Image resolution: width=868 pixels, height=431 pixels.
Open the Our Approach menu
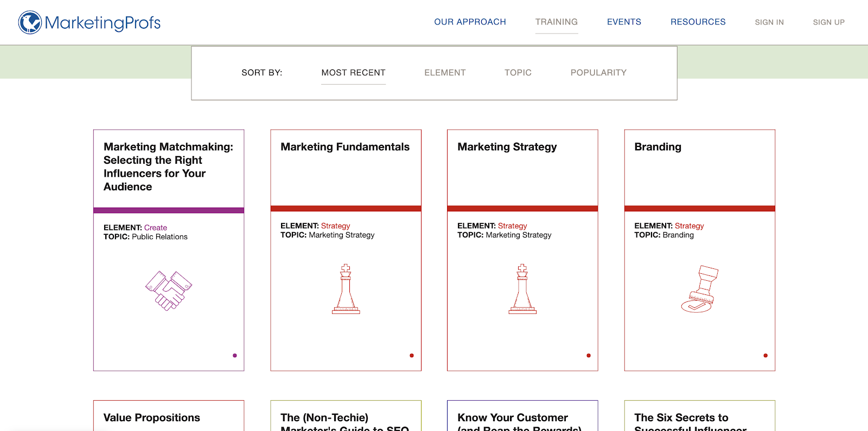pyautogui.click(x=470, y=22)
